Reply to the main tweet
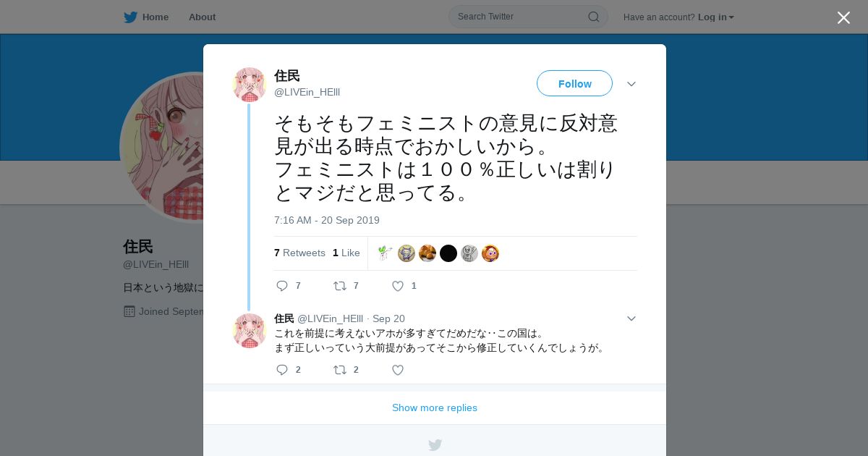This screenshot has height=456, width=868. (x=282, y=286)
